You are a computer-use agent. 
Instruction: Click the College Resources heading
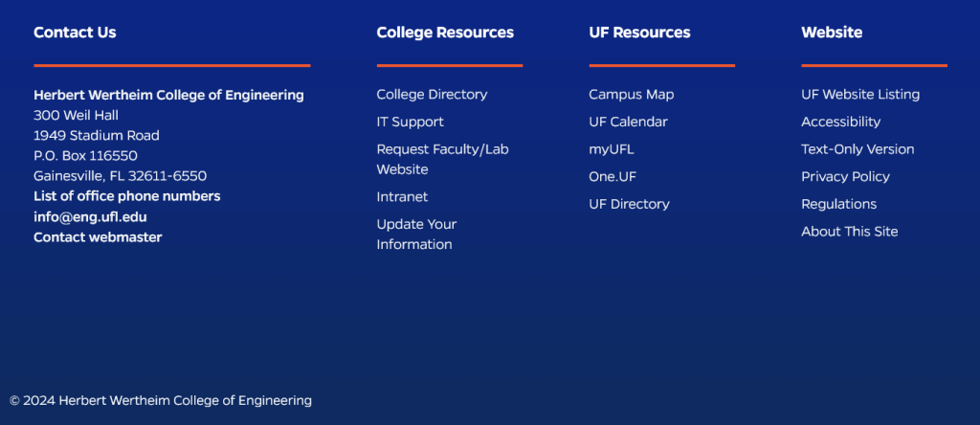click(x=445, y=33)
